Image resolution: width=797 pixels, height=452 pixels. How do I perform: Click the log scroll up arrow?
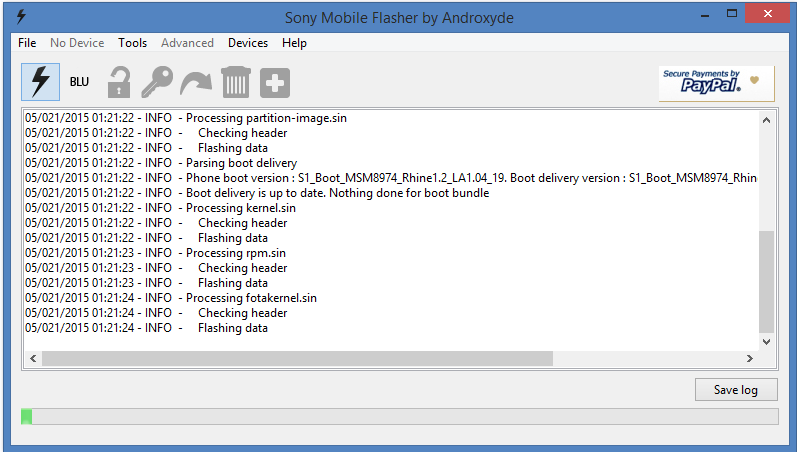click(767, 120)
